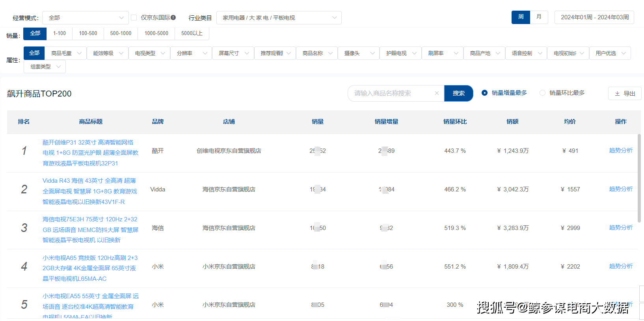Open 趋势分析 for the Vidda R43 row
This screenshot has width=644, height=321.
click(621, 189)
